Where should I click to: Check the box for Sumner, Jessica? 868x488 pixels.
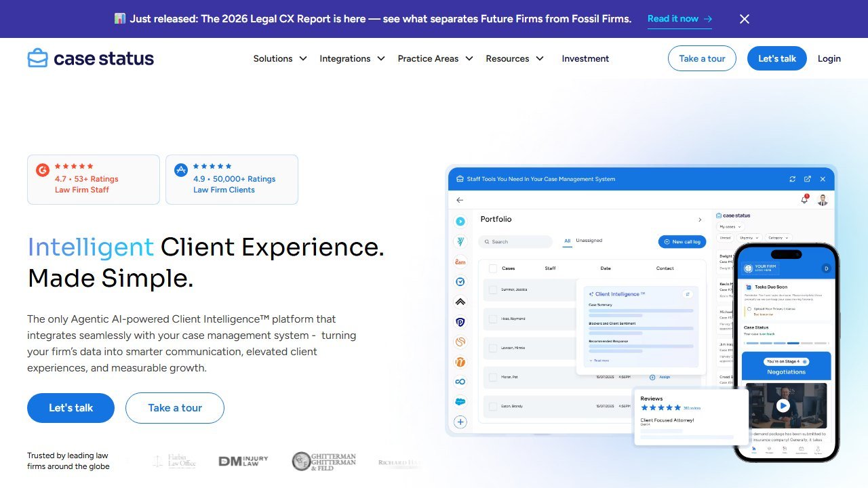493,290
